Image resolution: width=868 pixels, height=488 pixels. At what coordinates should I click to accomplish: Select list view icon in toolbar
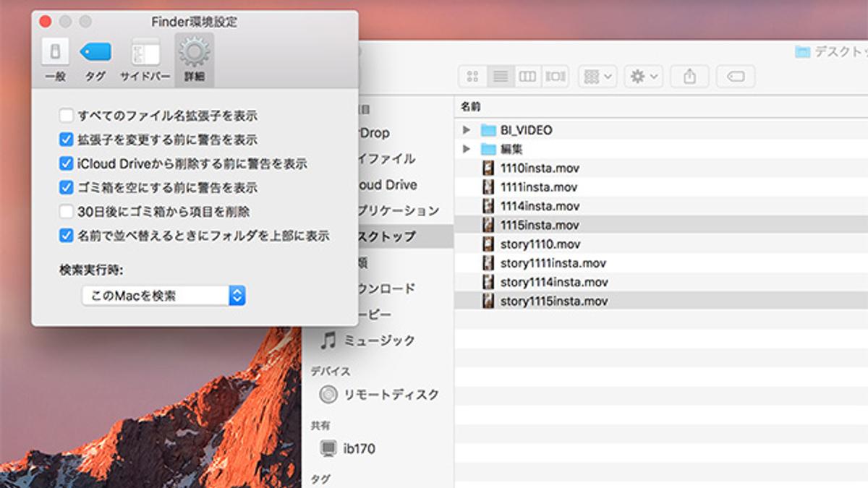pyautogui.click(x=500, y=77)
